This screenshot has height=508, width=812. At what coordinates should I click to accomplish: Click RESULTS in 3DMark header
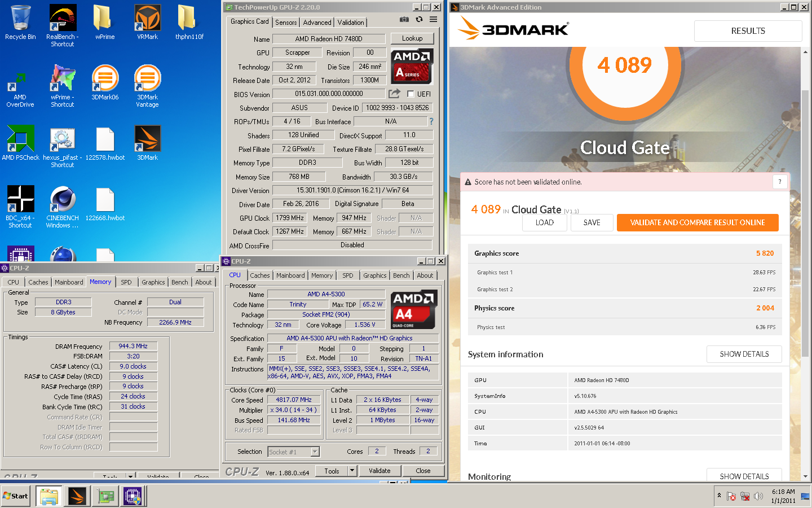(x=748, y=31)
